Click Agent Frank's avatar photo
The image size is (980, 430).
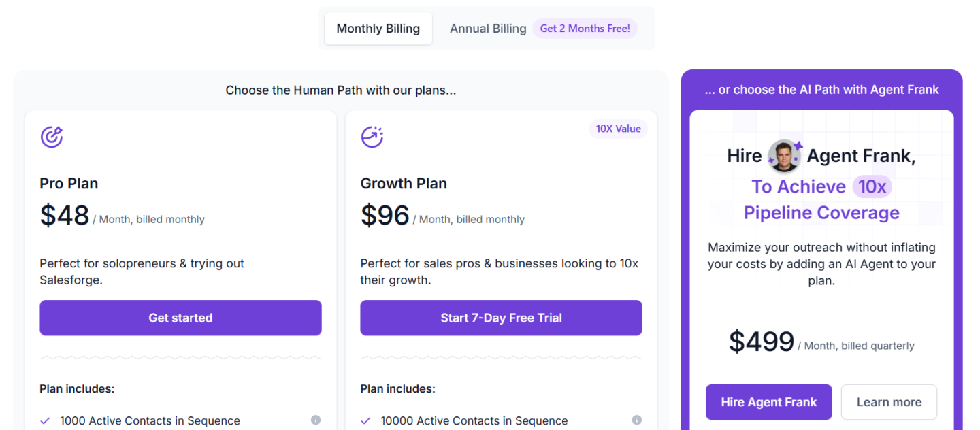[x=783, y=156]
